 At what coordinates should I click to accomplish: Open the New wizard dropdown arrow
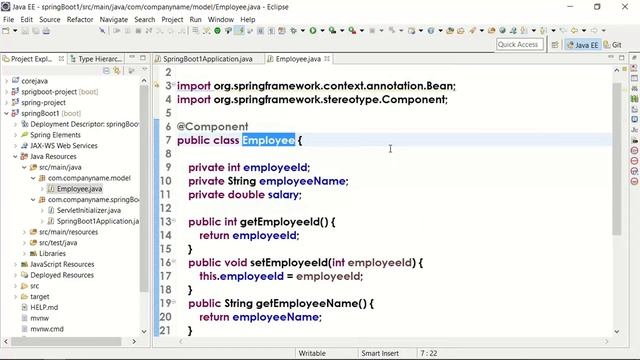(15, 31)
